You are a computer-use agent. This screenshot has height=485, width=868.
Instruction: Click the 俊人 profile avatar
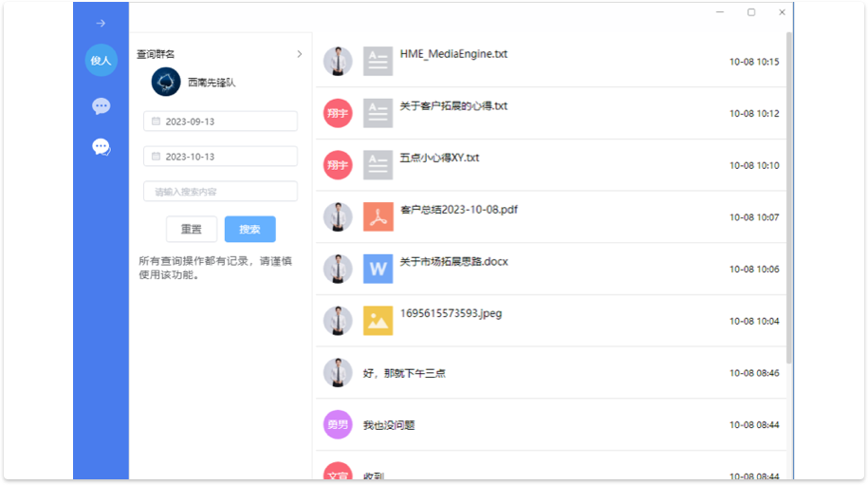click(101, 61)
